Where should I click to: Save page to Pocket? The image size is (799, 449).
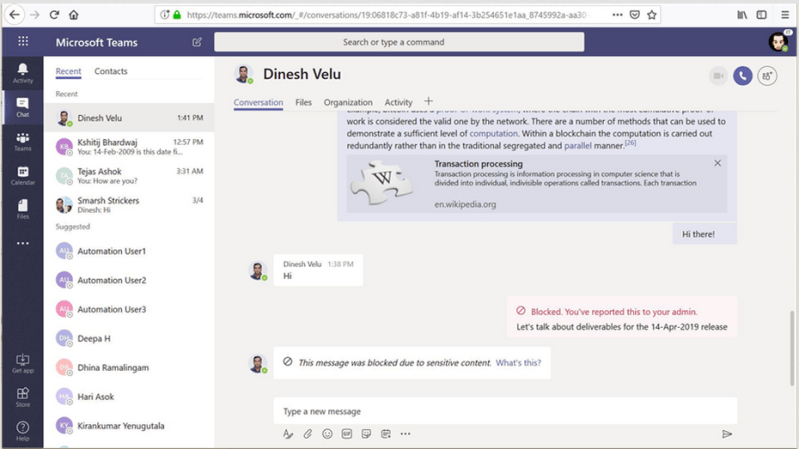(x=634, y=15)
